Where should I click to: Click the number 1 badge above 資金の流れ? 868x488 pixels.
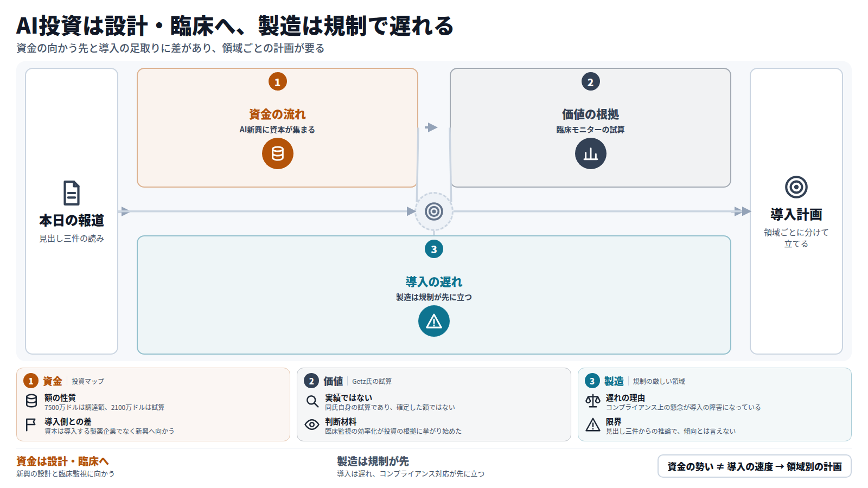(x=278, y=82)
